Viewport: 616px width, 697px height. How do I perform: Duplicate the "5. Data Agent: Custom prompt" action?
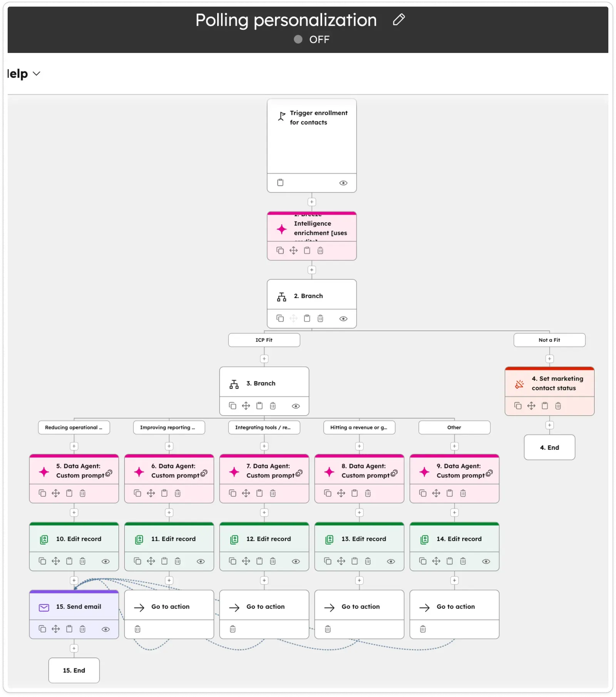click(x=42, y=493)
